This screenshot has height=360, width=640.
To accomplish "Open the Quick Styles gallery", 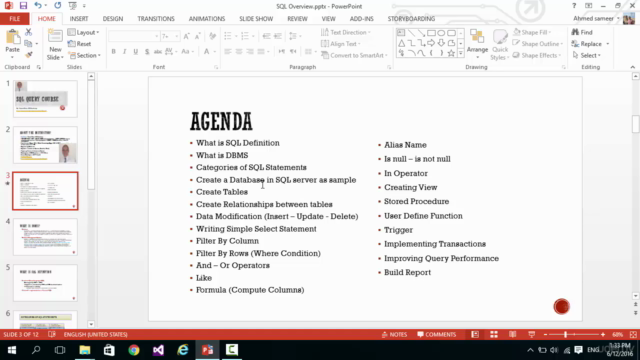I will pos(500,45).
